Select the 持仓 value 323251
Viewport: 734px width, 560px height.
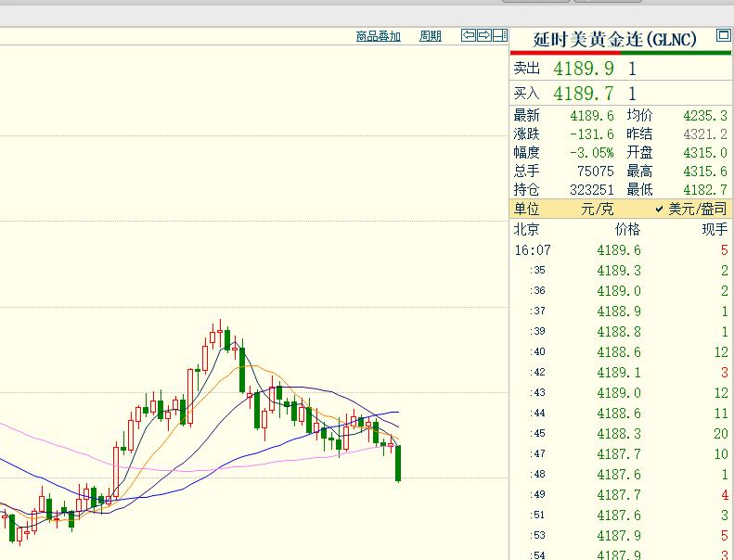(x=592, y=190)
